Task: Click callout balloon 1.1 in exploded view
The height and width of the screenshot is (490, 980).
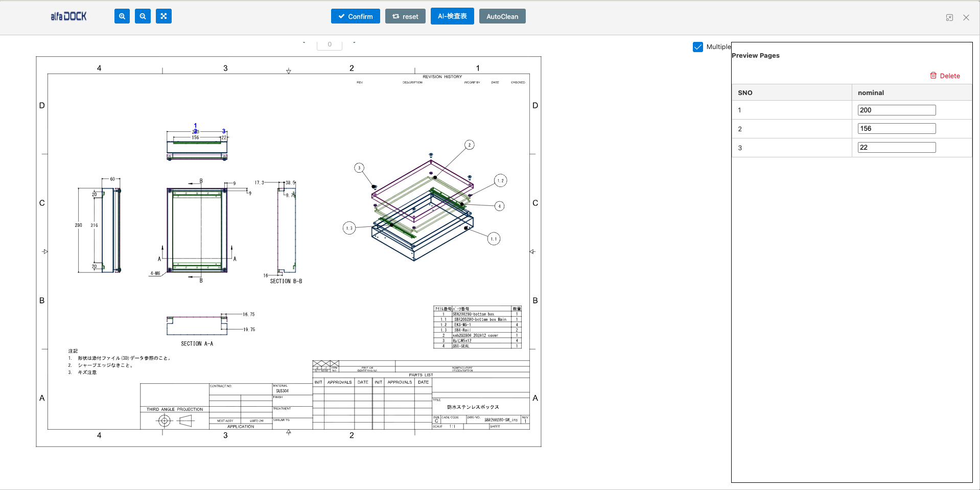Action: (x=494, y=239)
